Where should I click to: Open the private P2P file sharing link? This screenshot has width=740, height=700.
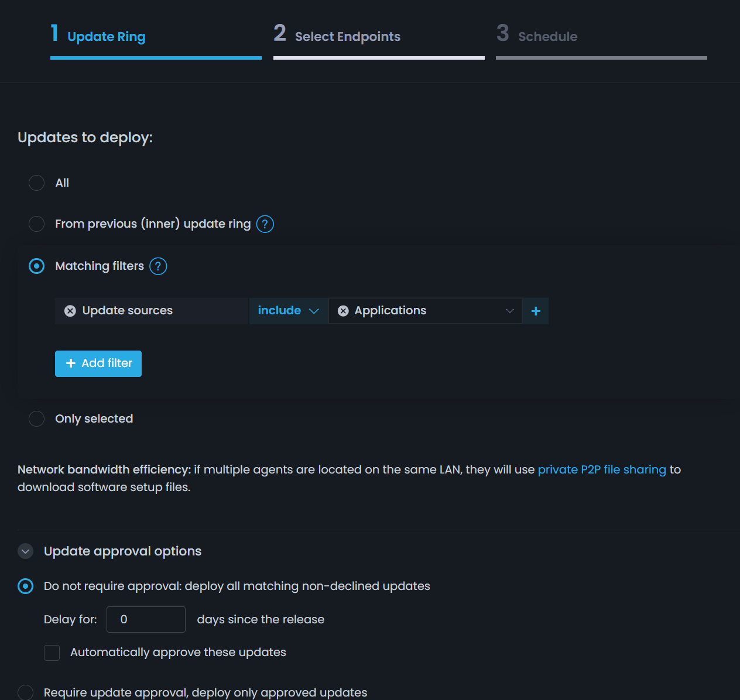click(x=602, y=469)
